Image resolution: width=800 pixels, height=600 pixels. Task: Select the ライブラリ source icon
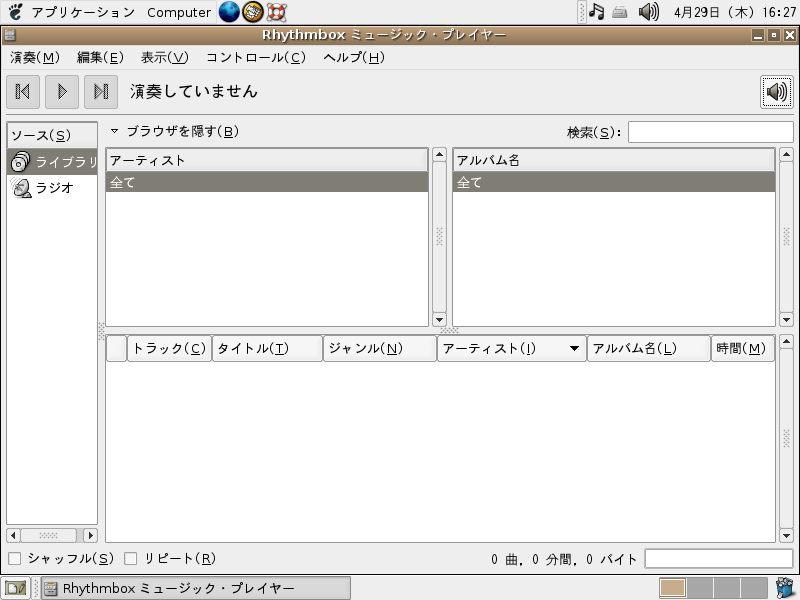20,162
